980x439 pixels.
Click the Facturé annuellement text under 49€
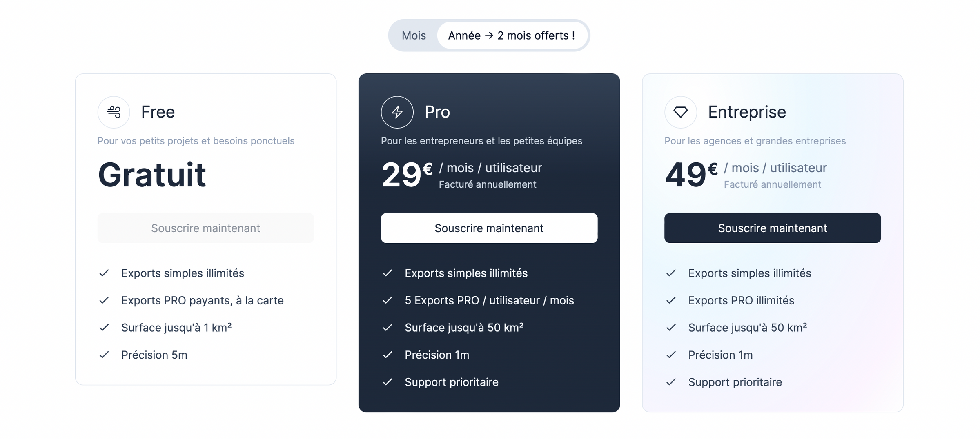click(x=772, y=184)
